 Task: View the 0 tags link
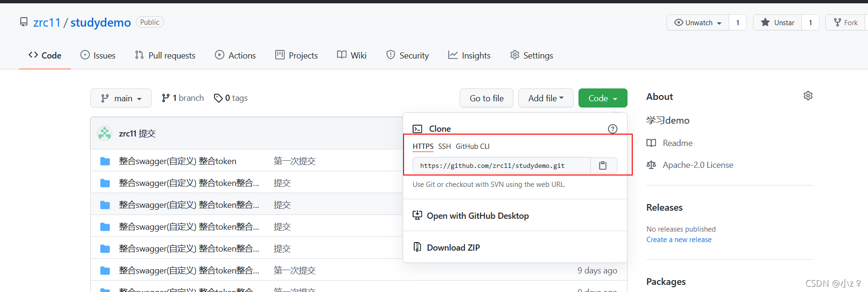[231, 98]
